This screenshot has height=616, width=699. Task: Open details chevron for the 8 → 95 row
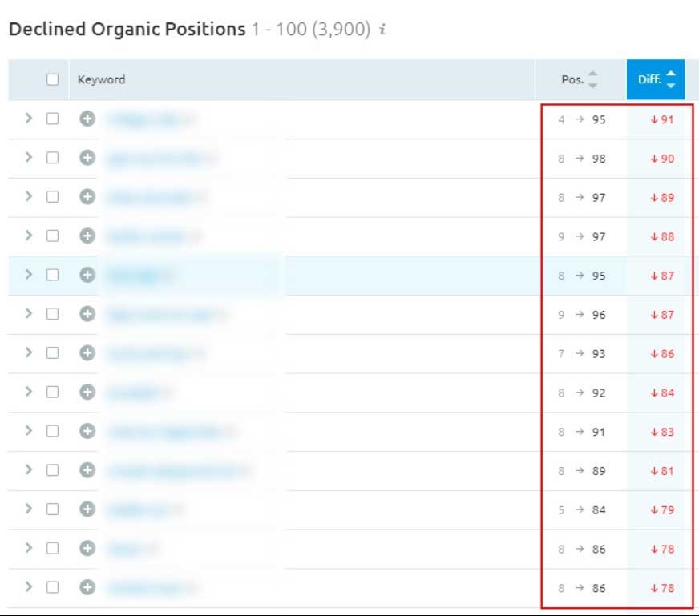coord(29,275)
